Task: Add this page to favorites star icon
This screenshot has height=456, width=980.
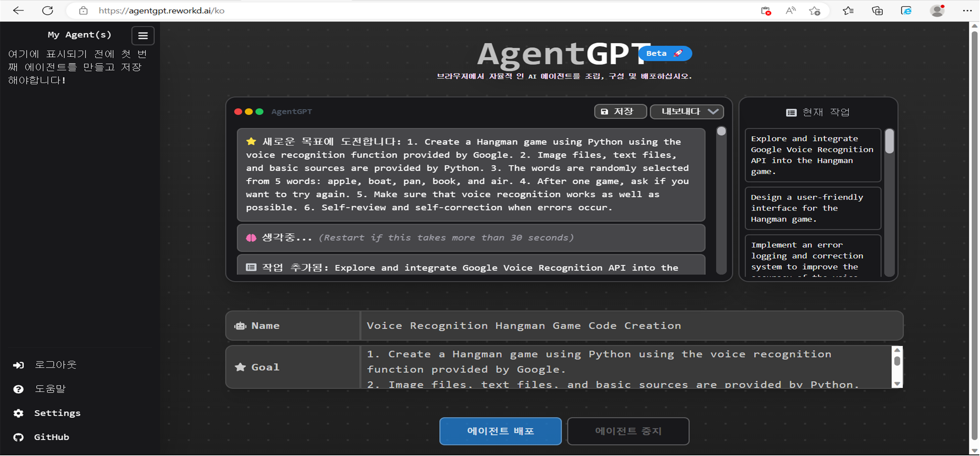Action: click(x=815, y=11)
